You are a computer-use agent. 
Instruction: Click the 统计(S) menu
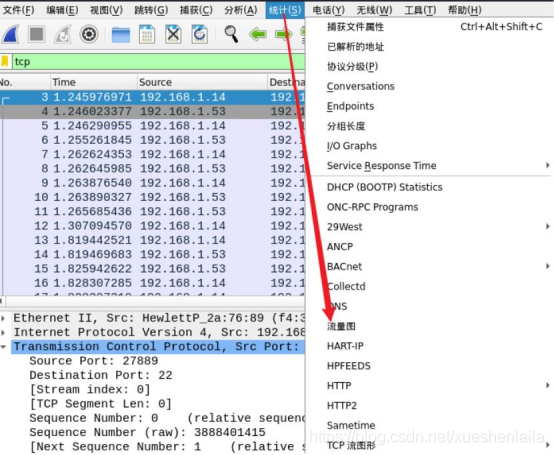pyautogui.click(x=285, y=10)
